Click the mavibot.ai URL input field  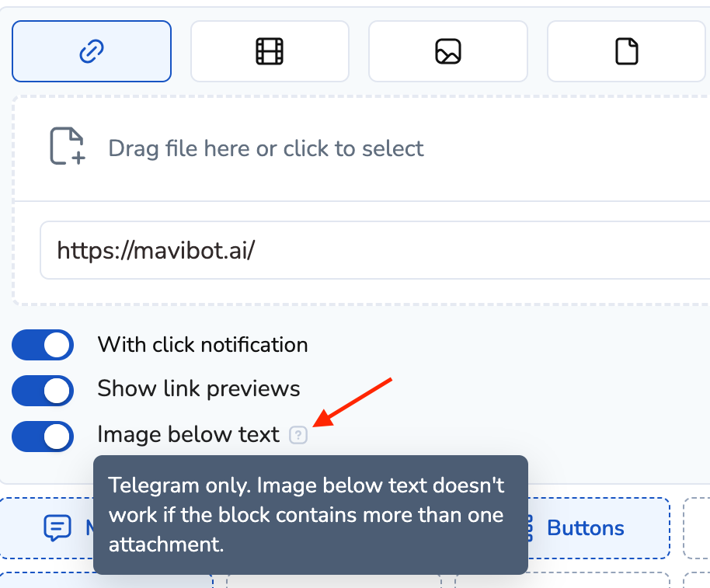(373, 250)
